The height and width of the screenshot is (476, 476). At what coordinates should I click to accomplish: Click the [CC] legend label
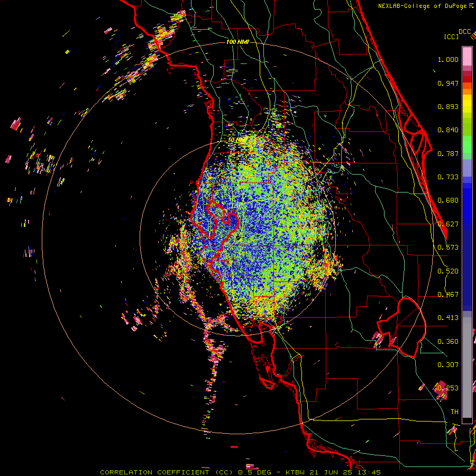point(451,36)
